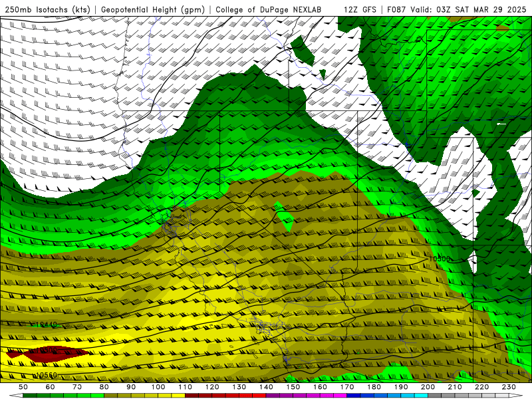The image size is (532, 399).
Task: Click the 130 tick label on the color scale
Action: [x=239, y=387]
